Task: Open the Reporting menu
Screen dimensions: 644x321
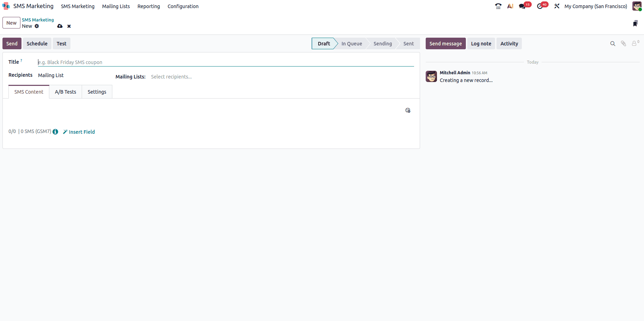Action: click(149, 6)
